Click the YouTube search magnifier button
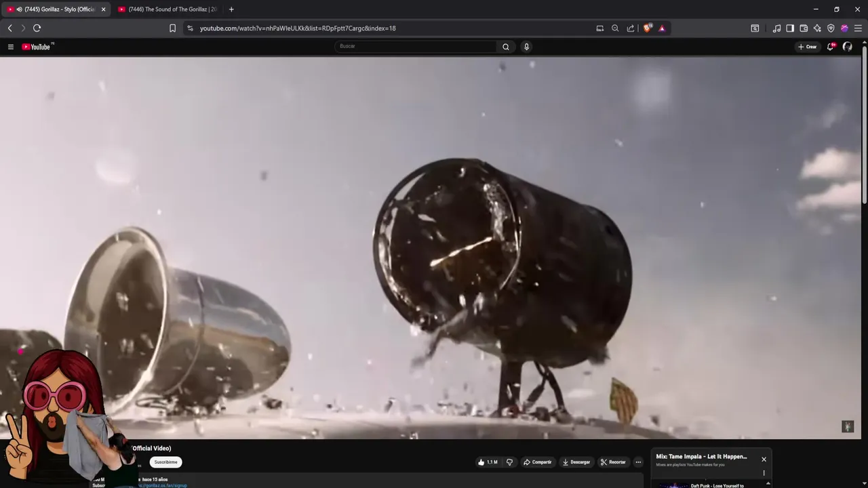 coord(505,47)
